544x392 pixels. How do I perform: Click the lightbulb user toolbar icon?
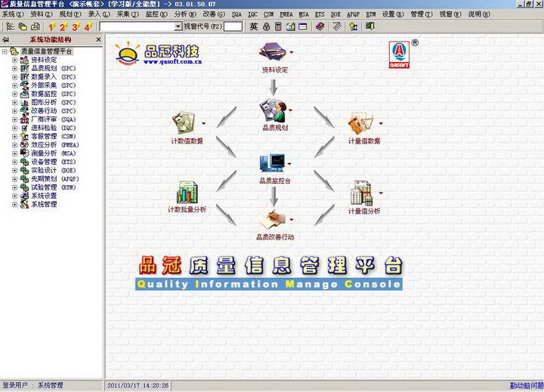(x=353, y=26)
